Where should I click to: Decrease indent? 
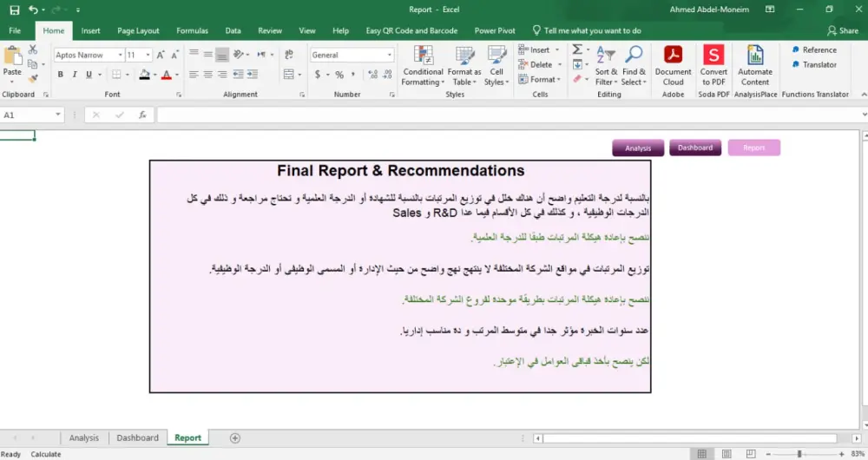coord(238,74)
